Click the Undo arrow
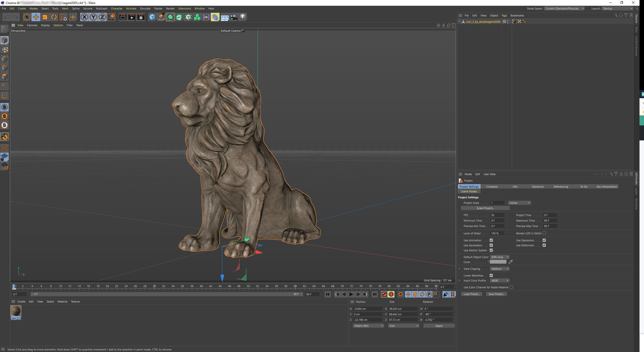This screenshot has height=352, width=644. (7, 17)
